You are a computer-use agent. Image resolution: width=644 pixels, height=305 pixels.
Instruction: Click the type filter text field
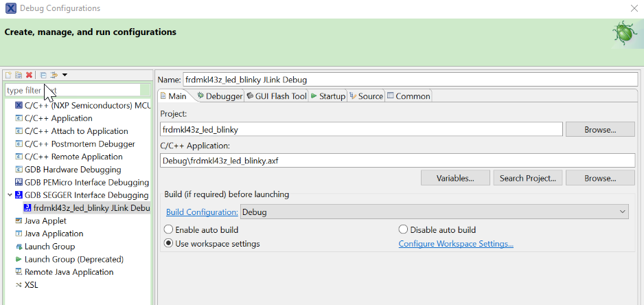pyautogui.click(x=76, y=90)
